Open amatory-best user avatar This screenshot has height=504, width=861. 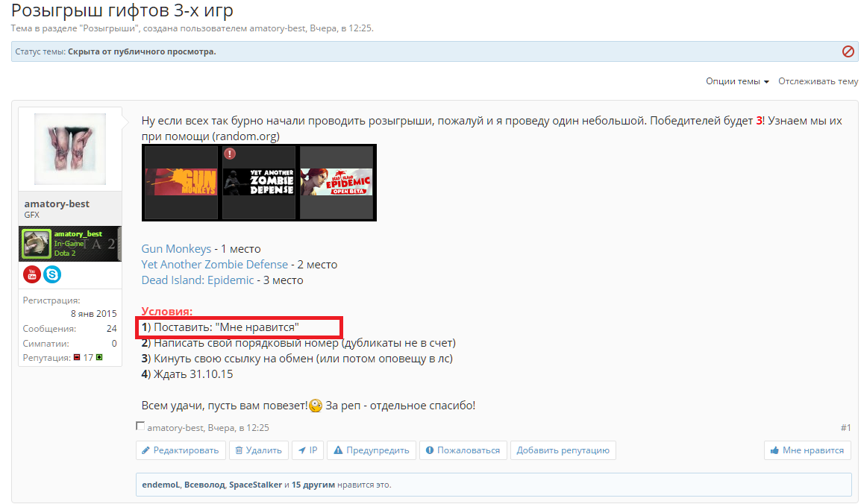point(69,149)
